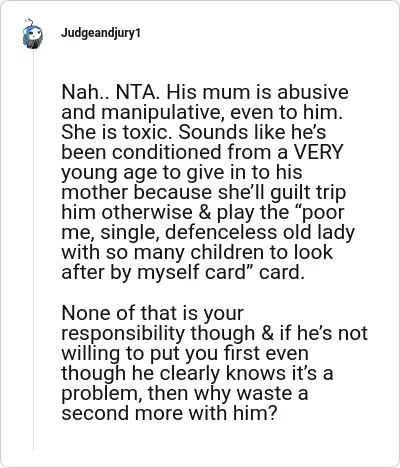Viewport: 400px width, 468px height.
Task: Click the line "willing to put you first even"
Action: click(x=185, y=353)
